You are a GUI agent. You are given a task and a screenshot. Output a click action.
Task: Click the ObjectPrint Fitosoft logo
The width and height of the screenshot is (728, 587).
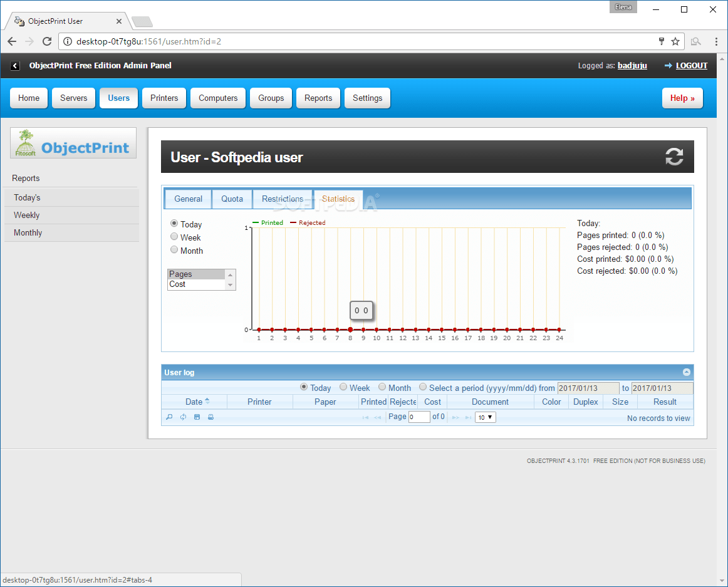click(73, 143)
